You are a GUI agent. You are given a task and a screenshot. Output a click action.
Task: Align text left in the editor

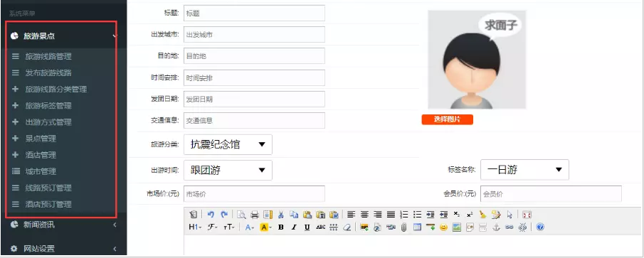351,215
